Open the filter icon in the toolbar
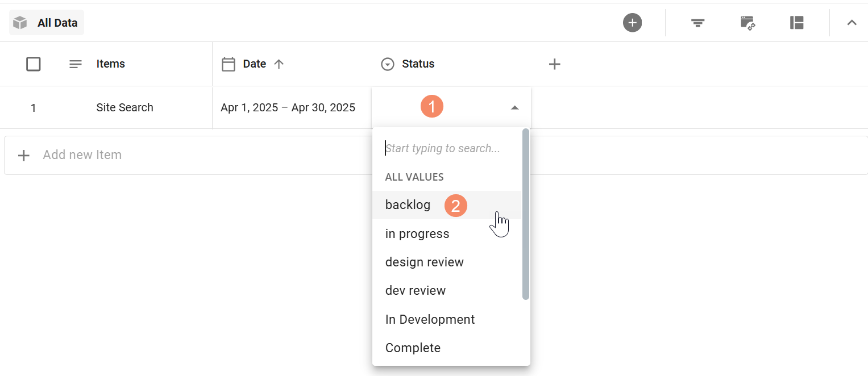 click(x=697, y=23)
